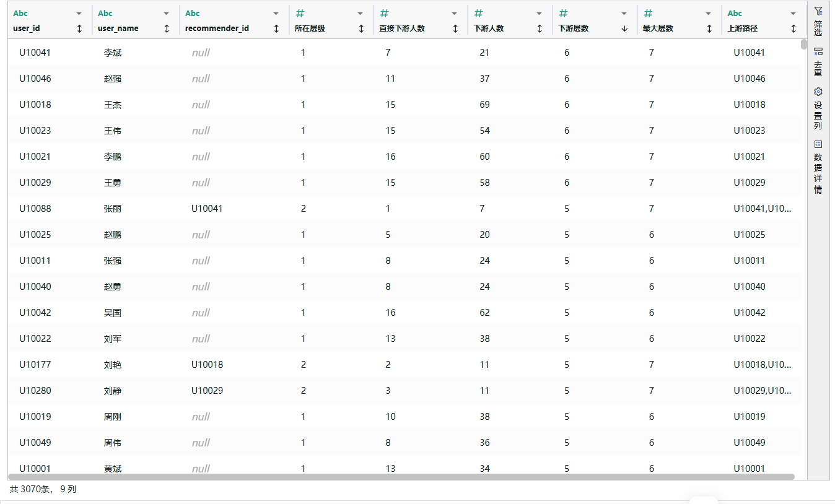Click the # type icon of 直接下游人数
The height and width of the screenshot is (504, 835).
384,13
